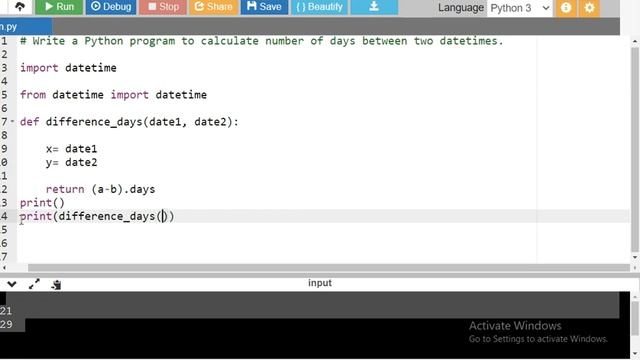Screen dimensions: 640x360
Task: Click the console output value 21
Action: (6, 311)
